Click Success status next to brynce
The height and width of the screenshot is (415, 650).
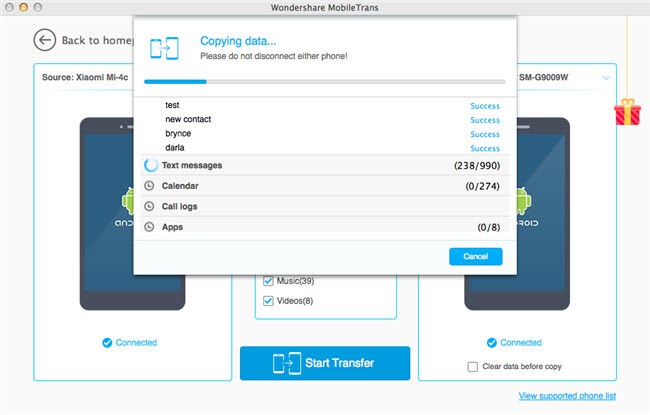tap(485, 134)
